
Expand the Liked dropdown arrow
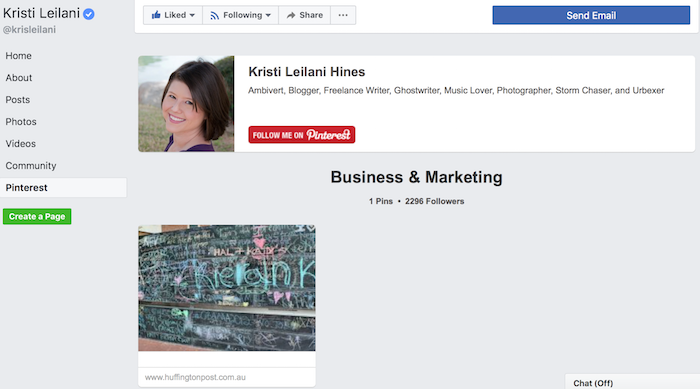[192, 15]
